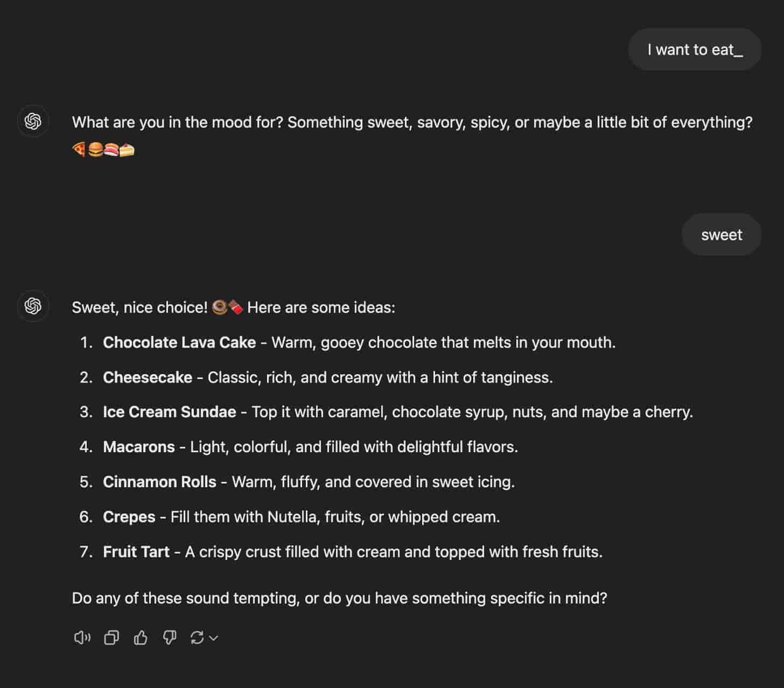
Task: Click the bold "Cinnamon Rolls" list item
Action: 159,482
